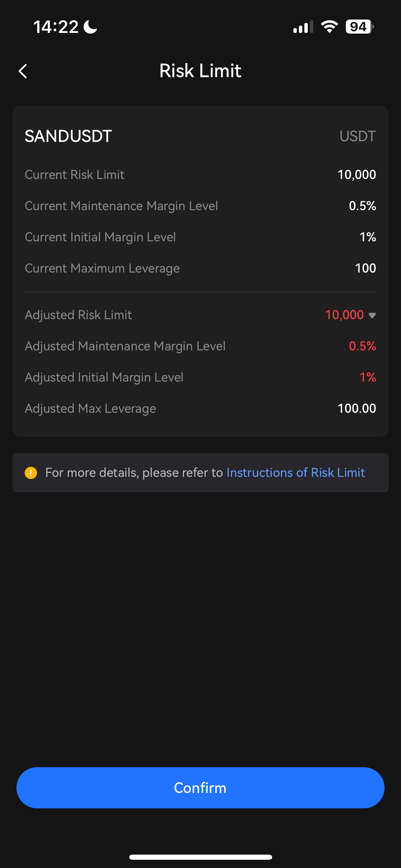Confirm the risk limit settings
This screenshot has height=868, width=401.
tap(200, 788)
